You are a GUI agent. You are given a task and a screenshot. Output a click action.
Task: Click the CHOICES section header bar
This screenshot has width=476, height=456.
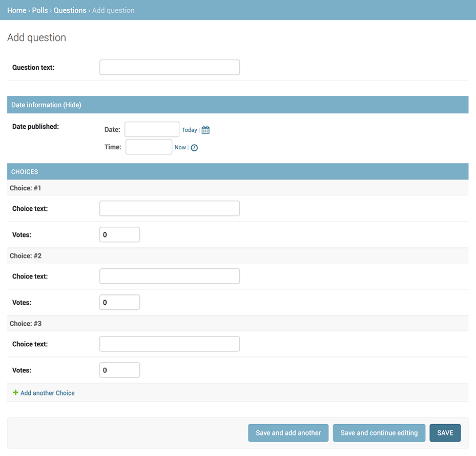[238, 171]
